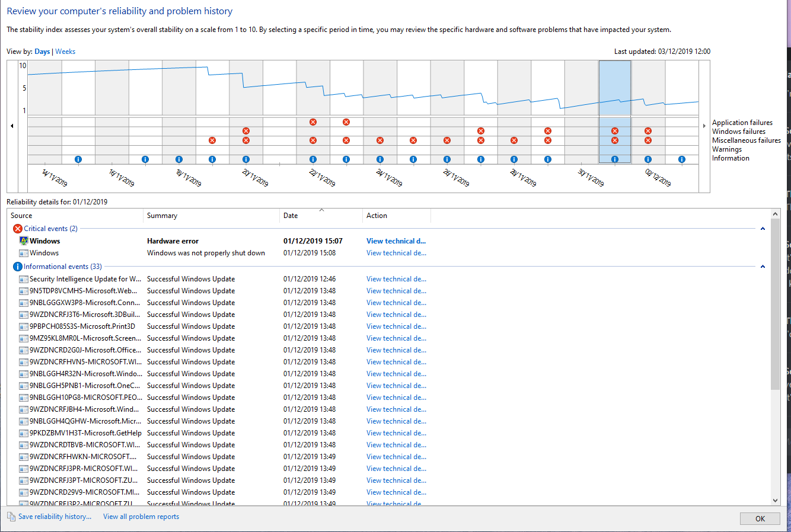View technical details for Security Intelligence Update
Image resolution: width=791 pixels, height=532 pixels.
tap(396, 279)
